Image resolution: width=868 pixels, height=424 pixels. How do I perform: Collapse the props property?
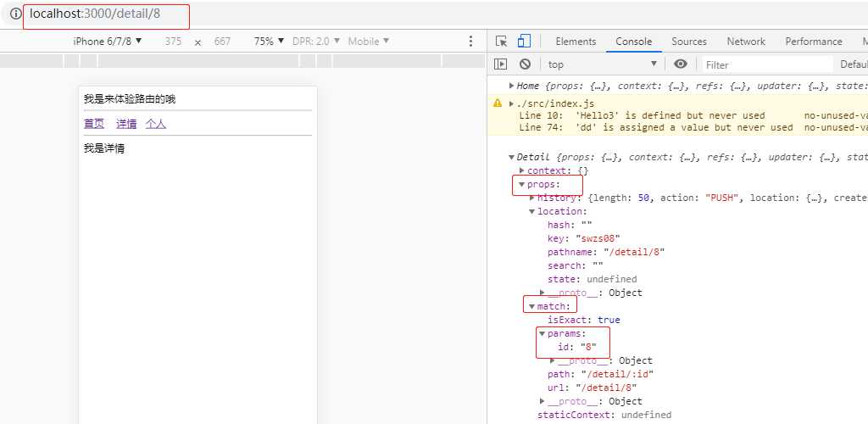coord(522,184)
